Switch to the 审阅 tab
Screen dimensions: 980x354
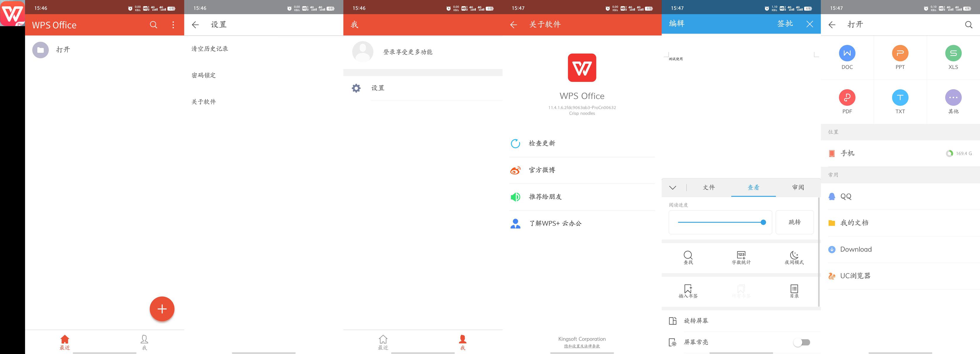[x=798, y=187]
